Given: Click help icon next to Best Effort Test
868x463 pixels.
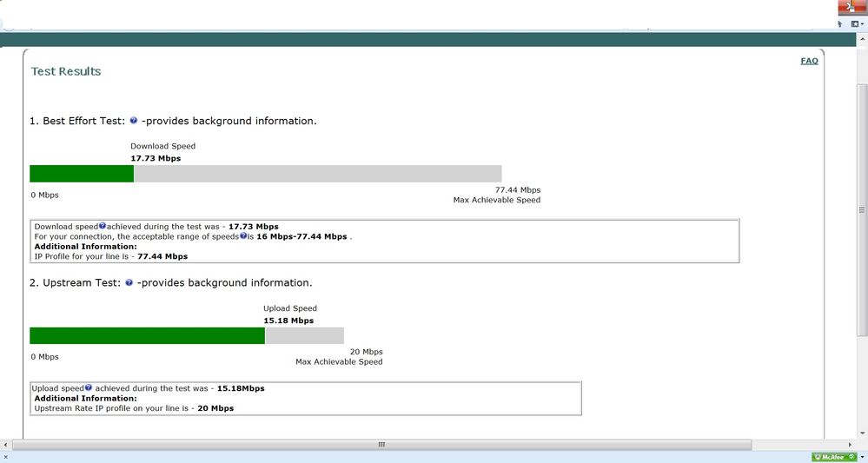Looking at the screenshot, I should click(134, 121).
